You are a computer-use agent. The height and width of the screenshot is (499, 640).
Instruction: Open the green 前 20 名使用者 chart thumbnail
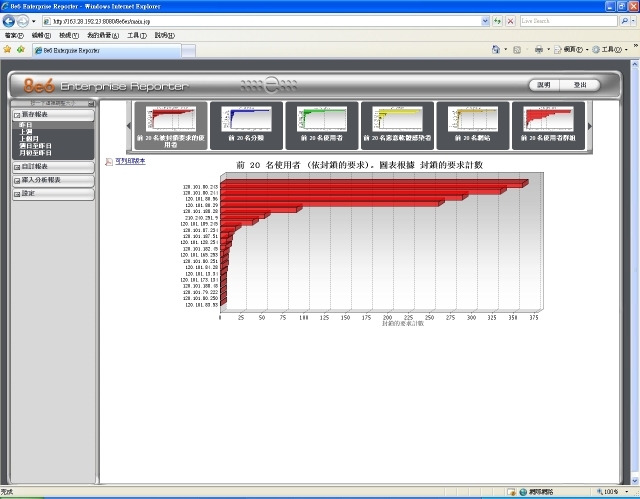tap(322, 126)
